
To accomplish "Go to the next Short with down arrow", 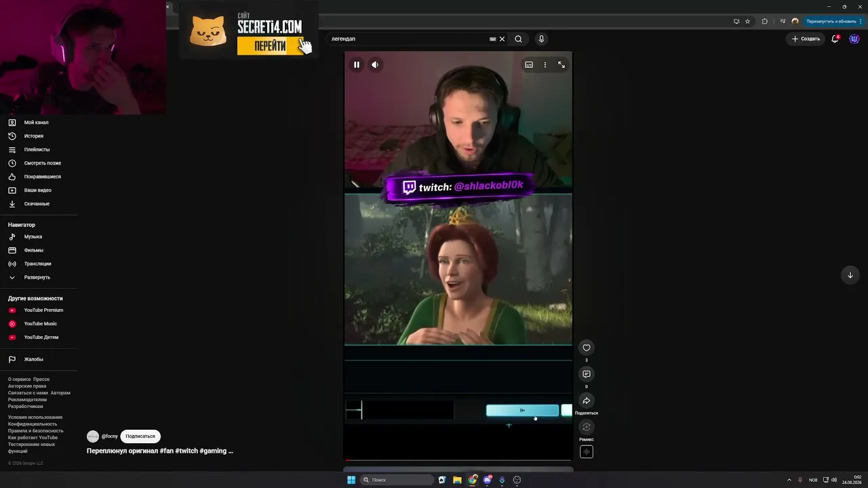I will tap(850, 275).
